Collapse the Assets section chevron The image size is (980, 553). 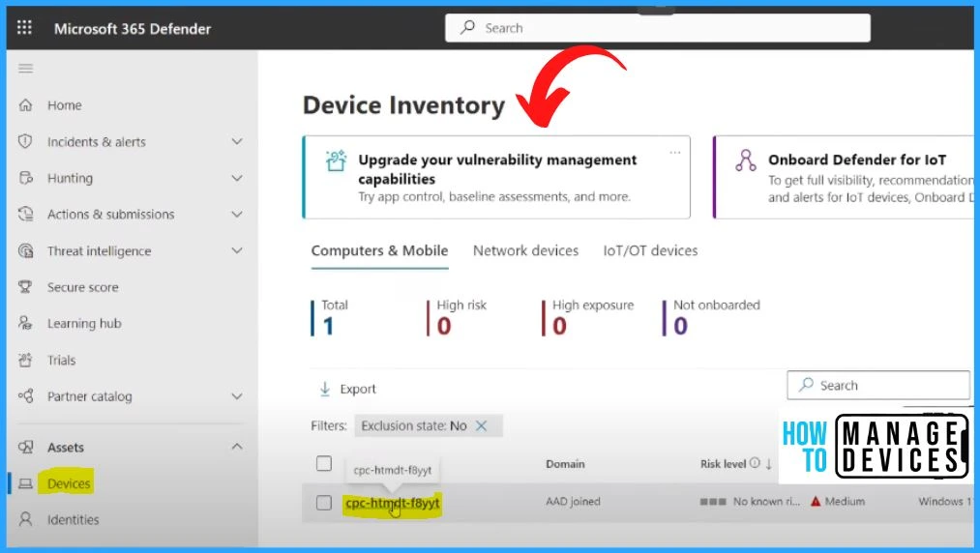(x=237, y=447)
